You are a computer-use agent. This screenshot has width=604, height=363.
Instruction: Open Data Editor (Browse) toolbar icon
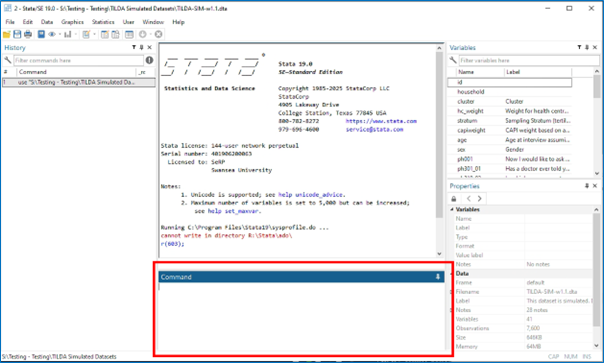coord(115,34)
